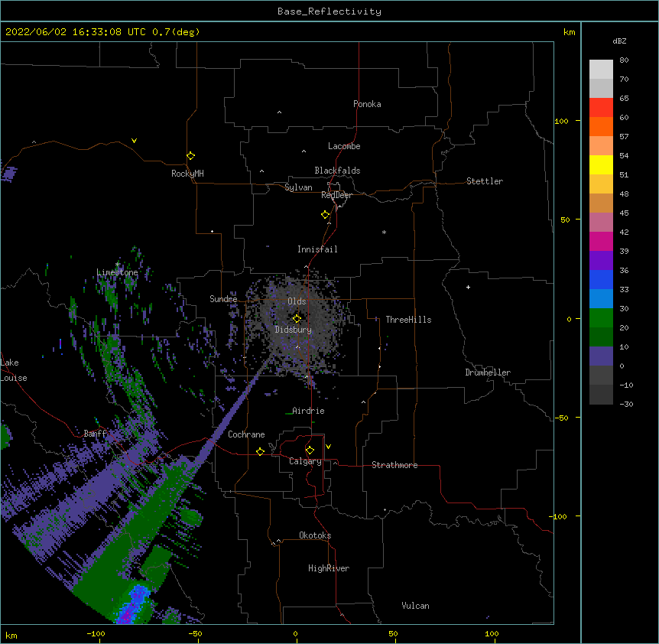659x644 pixels.
Task: Click the HighRiver label
Action: click(329, 568)
